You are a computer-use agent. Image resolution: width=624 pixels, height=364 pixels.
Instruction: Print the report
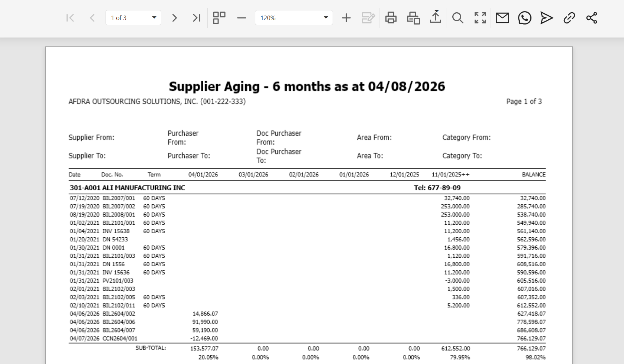[x=391, y=18]
